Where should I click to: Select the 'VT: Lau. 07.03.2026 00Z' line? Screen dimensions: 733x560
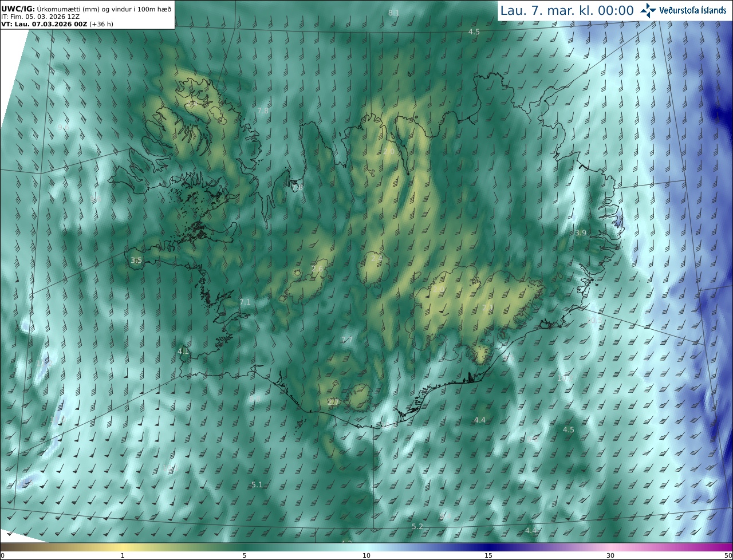click(x=44, y=24)
